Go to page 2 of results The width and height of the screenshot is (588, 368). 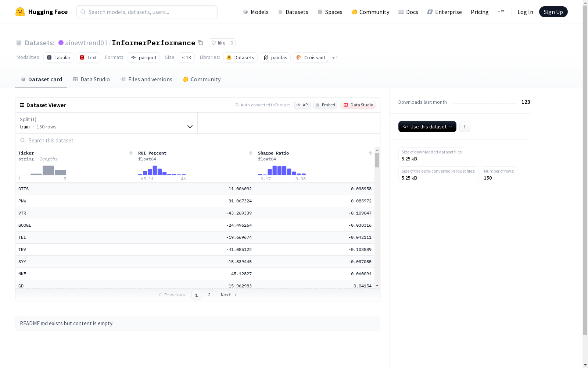(x=209, y=295)
